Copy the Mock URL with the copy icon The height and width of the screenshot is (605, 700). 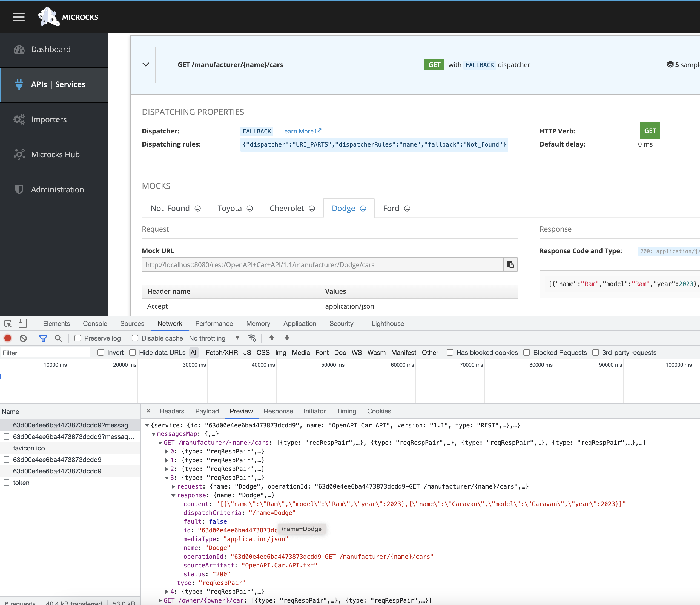(510, 265)
